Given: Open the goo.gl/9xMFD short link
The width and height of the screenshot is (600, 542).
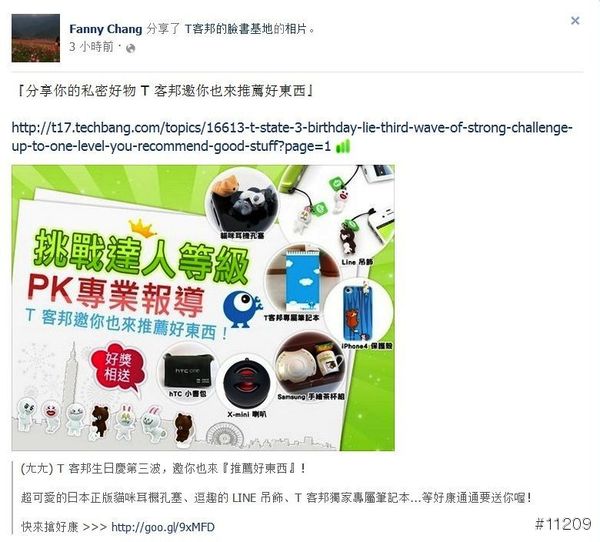Looking at the screenshot, I should click(163, 527).
